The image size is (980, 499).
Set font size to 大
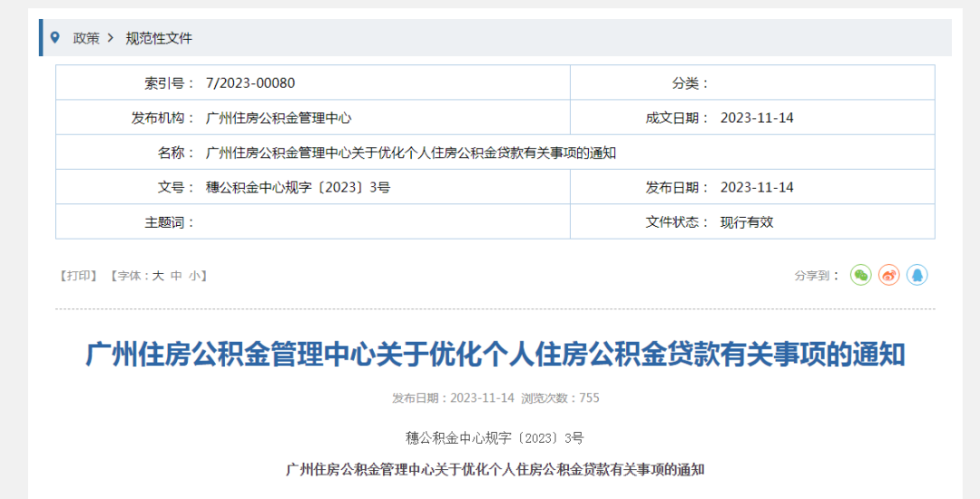[158, 276]
